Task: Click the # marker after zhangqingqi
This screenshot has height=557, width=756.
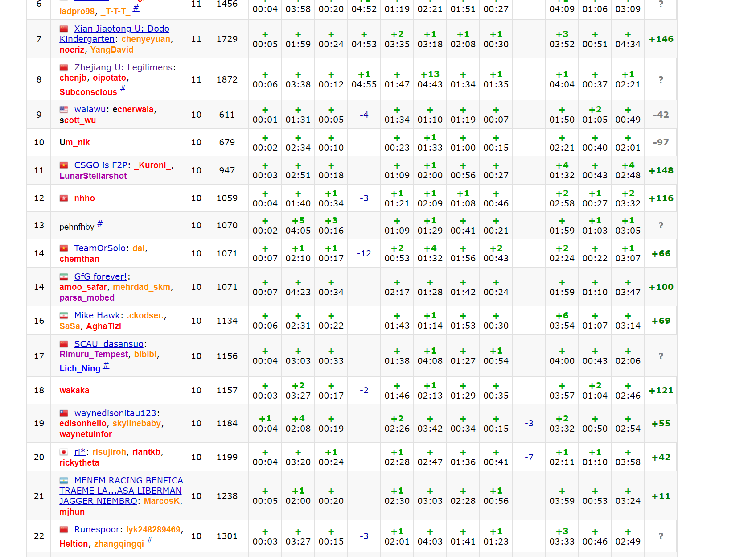Action: (x=150, y=540)
